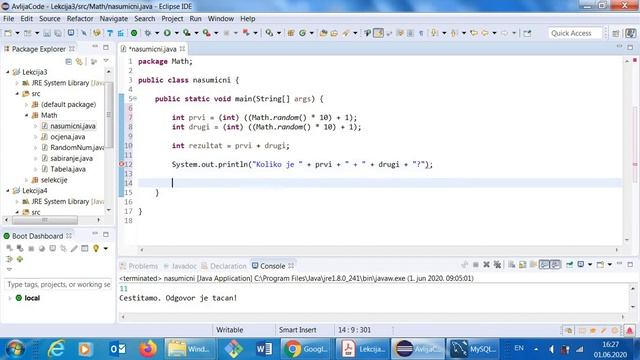Switch to the Javadoc tab
Image resolution: width=640 pixels, height=360 pixels.
(180, 266)
